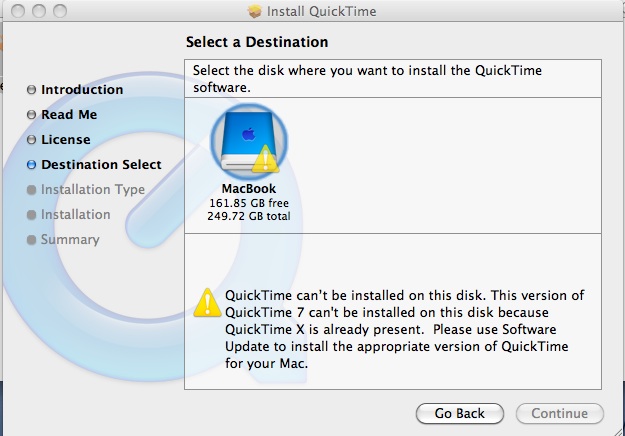Click the greyed Installation step
Viewport: 625px width, 436px height.
pos(76,214)
